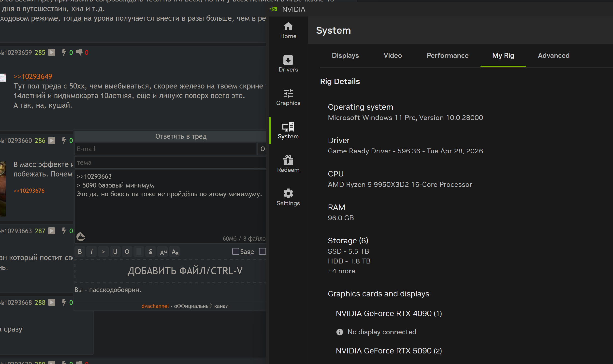Viewport: 613px width, 364px height.
Task: Open post number №10293668
Action: point(16,303)
